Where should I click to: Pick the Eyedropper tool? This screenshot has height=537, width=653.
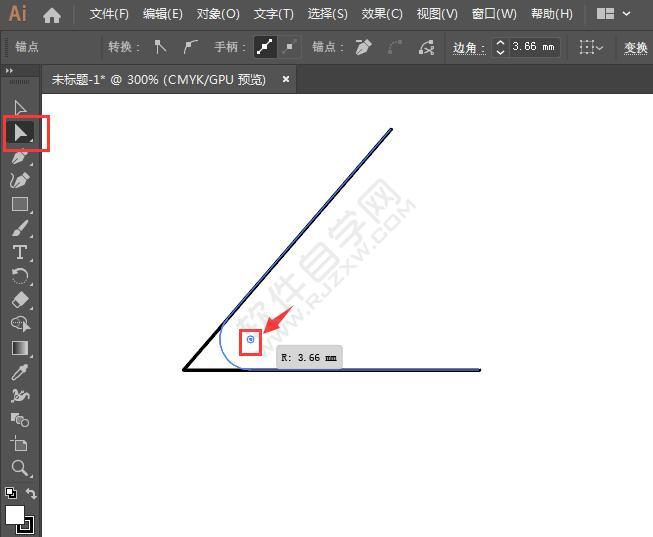click(x=20, y=372)
